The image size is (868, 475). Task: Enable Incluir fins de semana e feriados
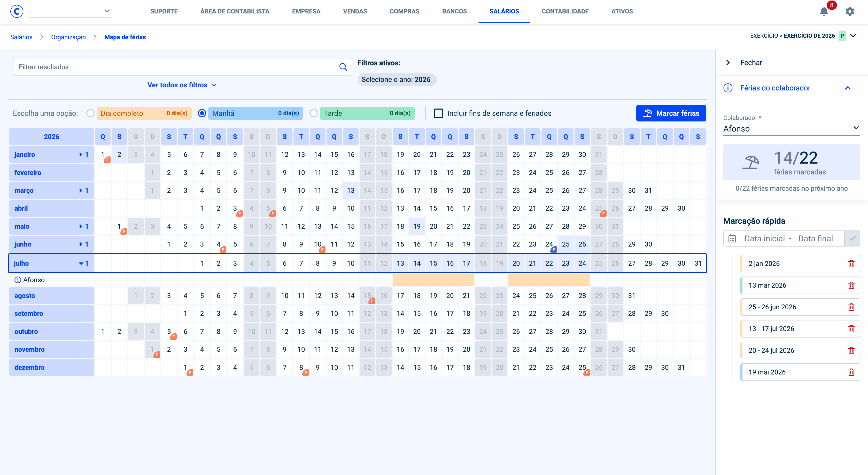438,113
